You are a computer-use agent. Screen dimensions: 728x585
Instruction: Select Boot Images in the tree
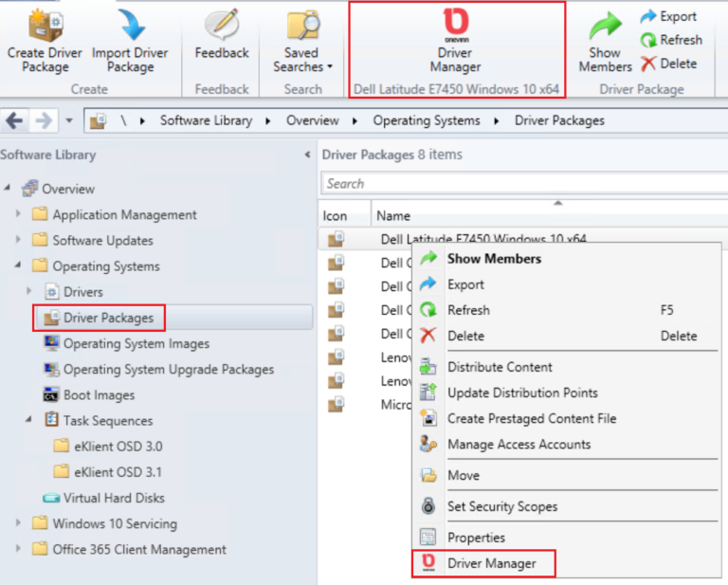pos(99,395)
